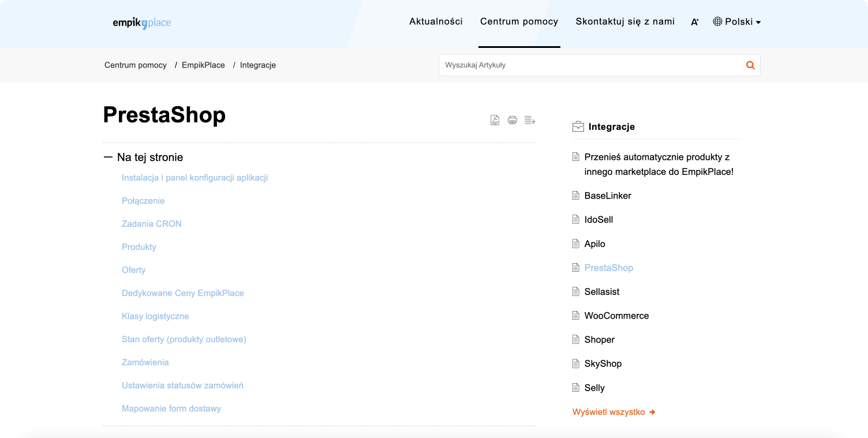Open the Shoper article
Viewport: 868px width, 438px height.
tap(600, 339)
